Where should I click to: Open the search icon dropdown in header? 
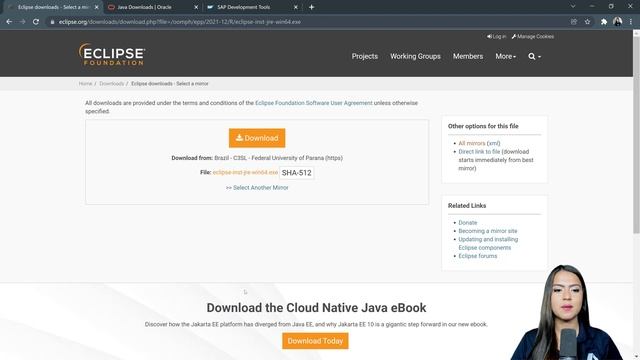coord(534,56)
